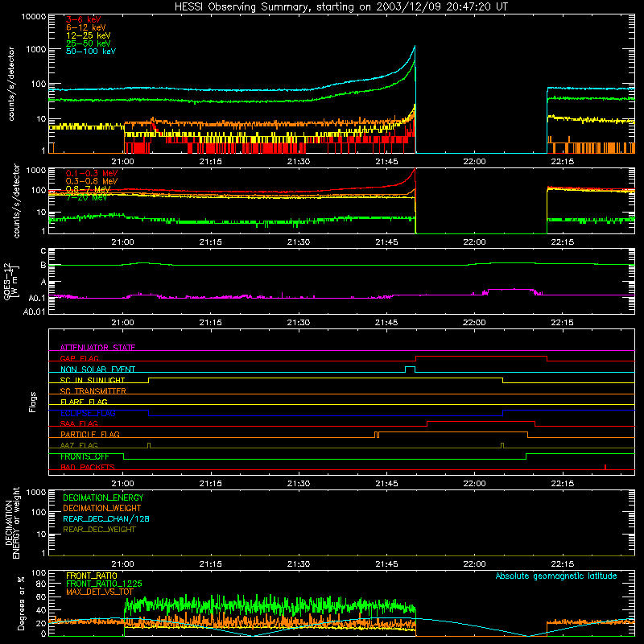This screenshot has width=644, height=644.
Task: Select the SAA_FLAG label
Action: click(79, 423)
